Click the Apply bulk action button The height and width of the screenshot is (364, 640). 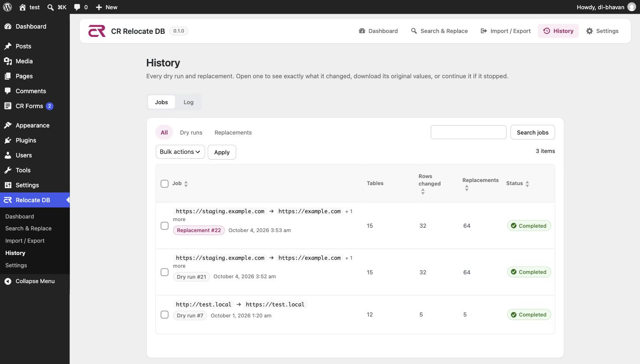[x=222, y=152]
